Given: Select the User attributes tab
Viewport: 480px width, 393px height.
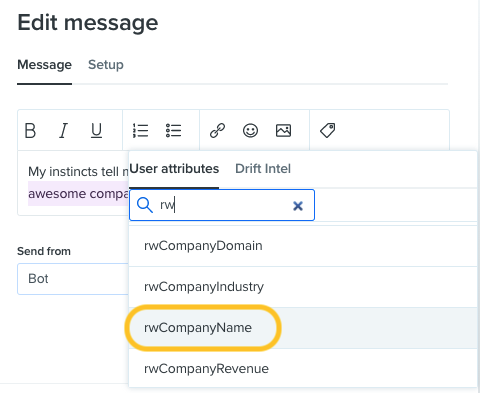Looking at the screenshot, I should (174, 169).
